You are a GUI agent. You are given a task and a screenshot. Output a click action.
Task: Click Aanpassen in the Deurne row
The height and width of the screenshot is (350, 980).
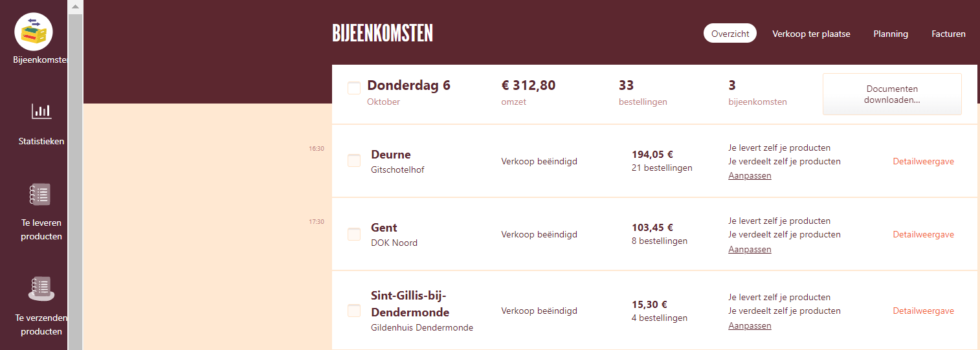750,175
